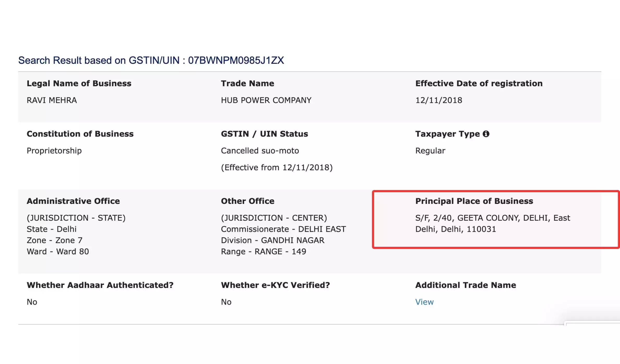Select the legal name RAVI MEHRA
The width and height of the screenshot is (620, 364).
(52, 100)
